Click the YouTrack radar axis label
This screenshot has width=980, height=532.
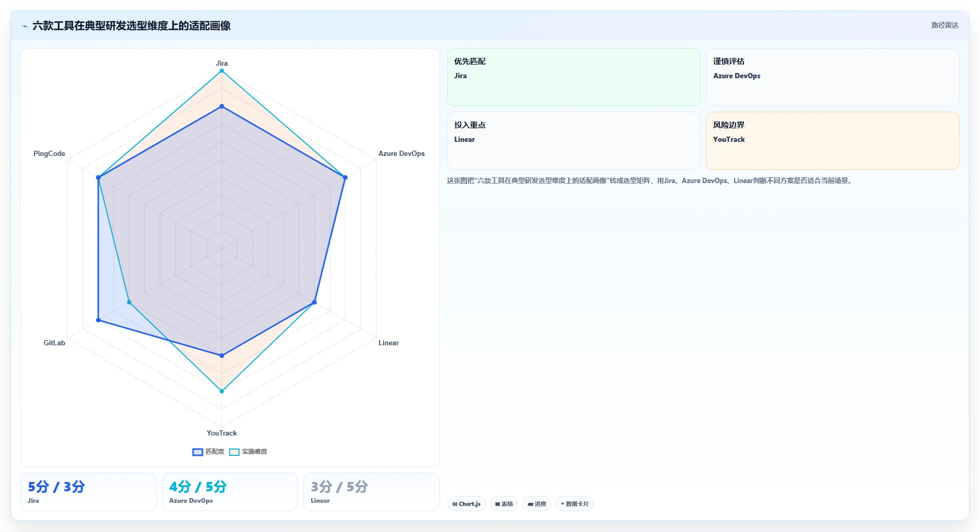tap(222, 433)
